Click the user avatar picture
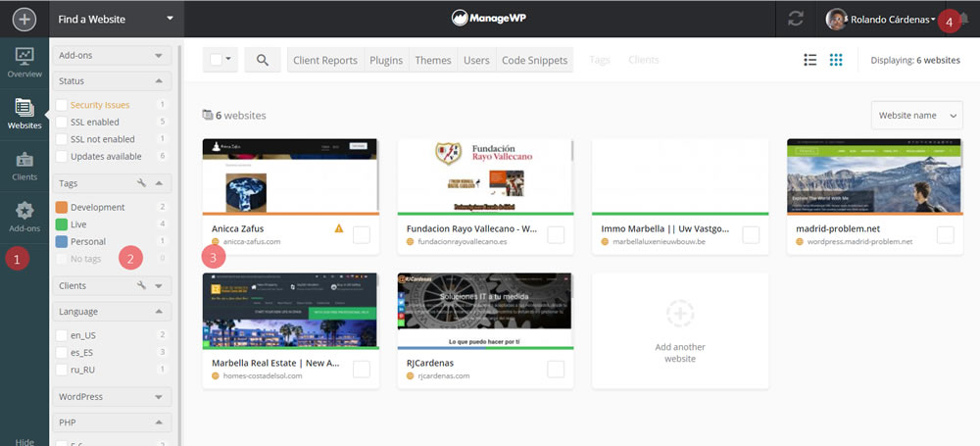This screenshot has height=446, width=980. [x=836, y=20]
